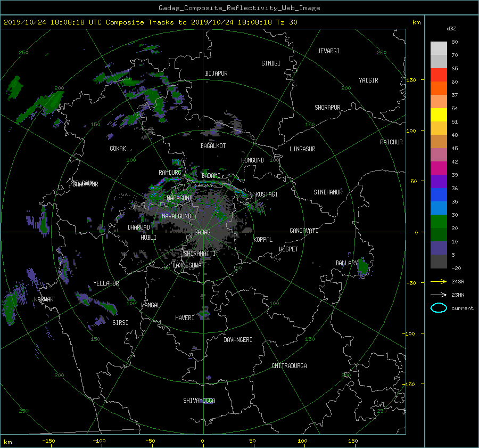Click the CHITRADURGA city label

(x=290, y=366)
